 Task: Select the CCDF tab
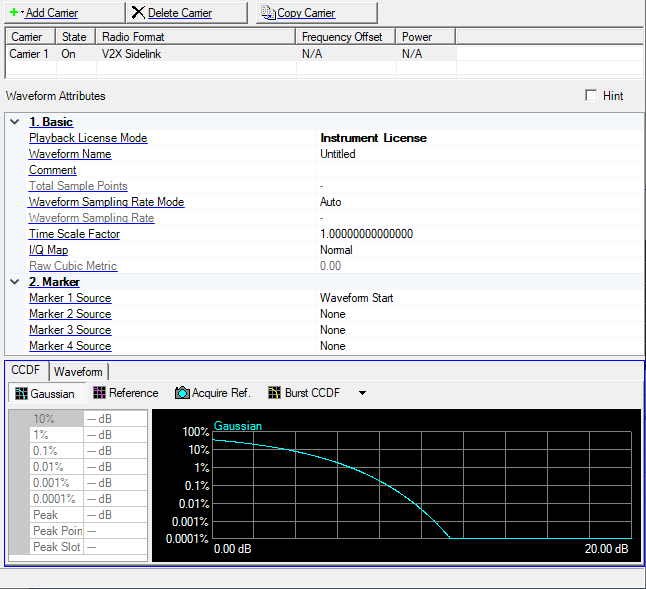(26, 371)
